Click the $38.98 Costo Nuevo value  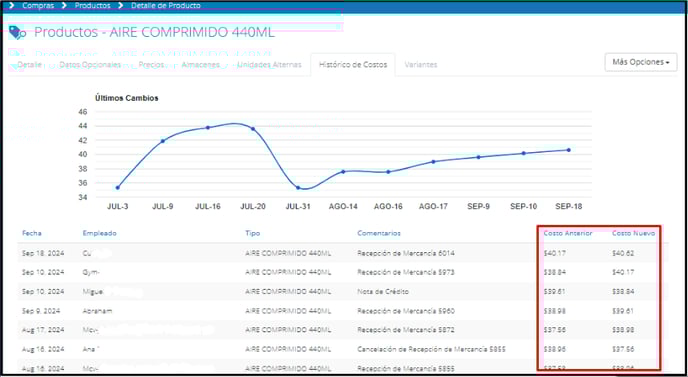623,330
